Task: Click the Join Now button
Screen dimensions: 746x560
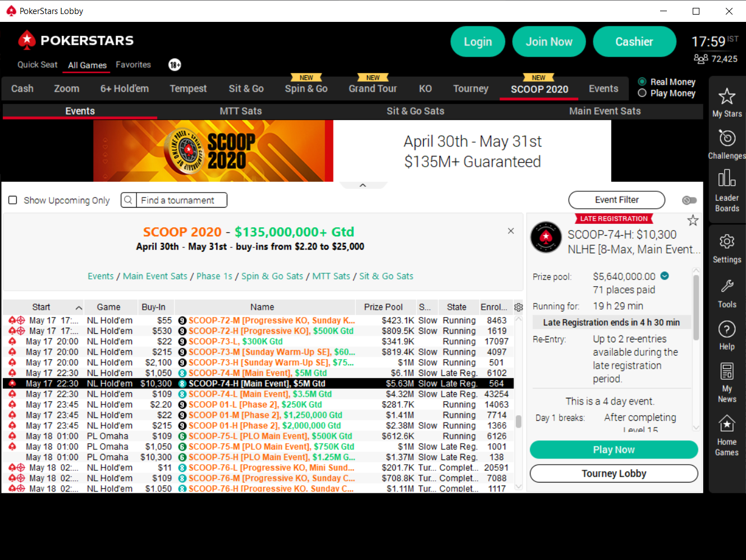Action: pos(549,42)
